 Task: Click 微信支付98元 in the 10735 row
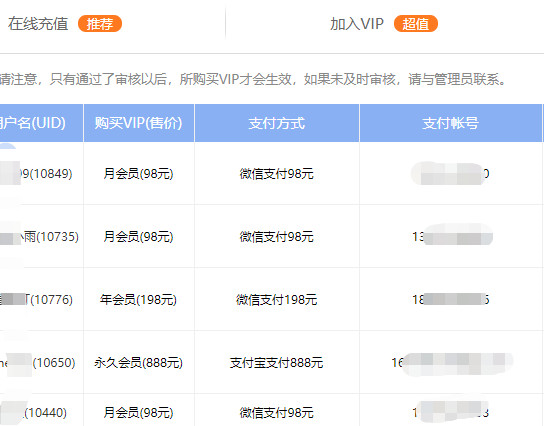[x=277, y=237]
